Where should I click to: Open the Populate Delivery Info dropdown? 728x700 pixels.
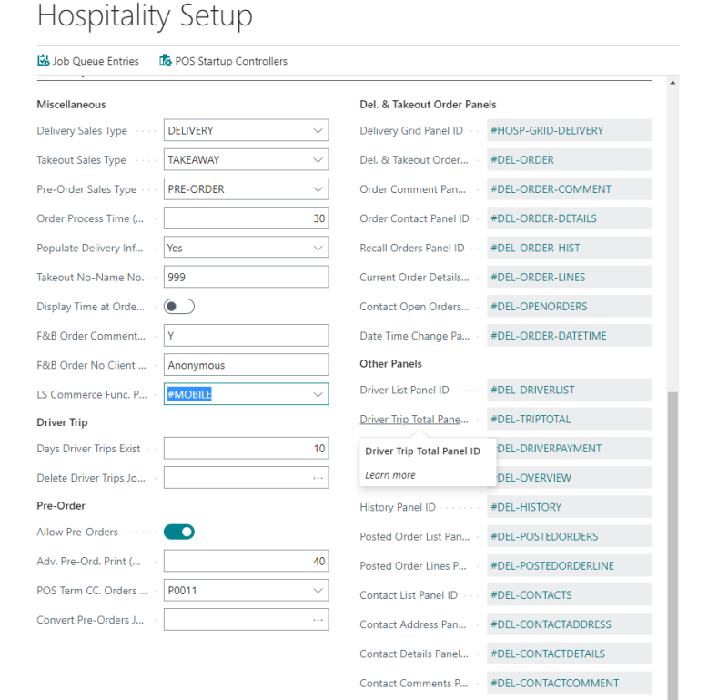[318, 248]
